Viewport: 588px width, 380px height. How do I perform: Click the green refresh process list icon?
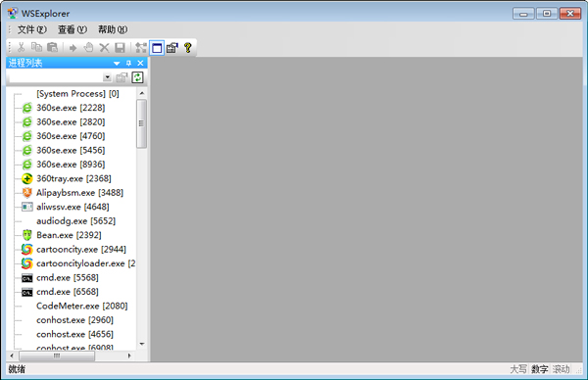coord(137,77)
